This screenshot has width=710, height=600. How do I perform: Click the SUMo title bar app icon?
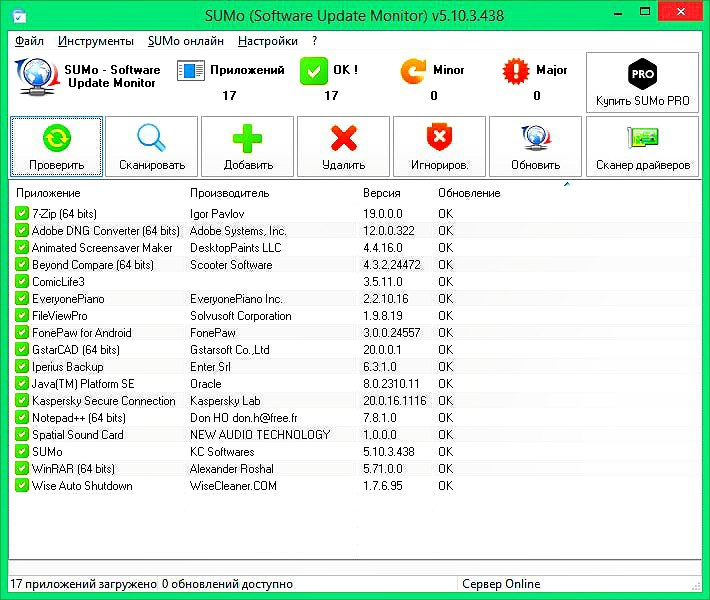pos(19,15)
